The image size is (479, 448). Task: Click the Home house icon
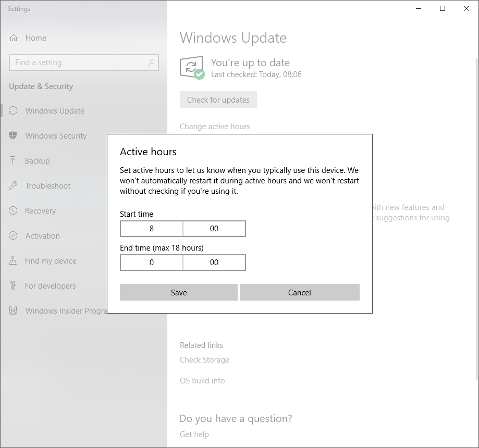pyautogui.click(x=14, y=38)
